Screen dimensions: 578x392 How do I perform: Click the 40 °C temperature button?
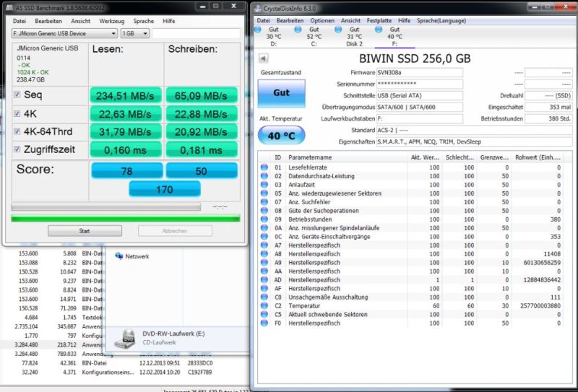coord(281,136)
